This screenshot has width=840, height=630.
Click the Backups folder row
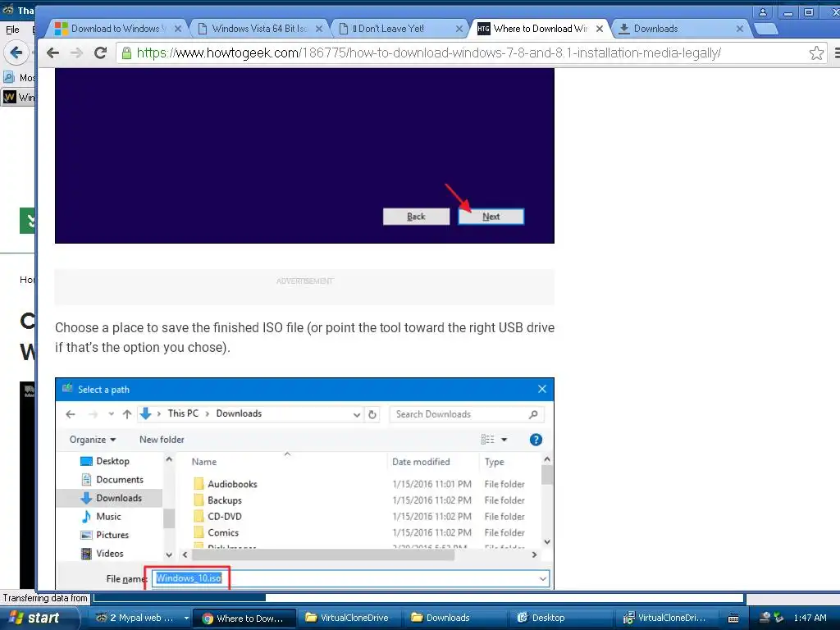pos(359,500)
